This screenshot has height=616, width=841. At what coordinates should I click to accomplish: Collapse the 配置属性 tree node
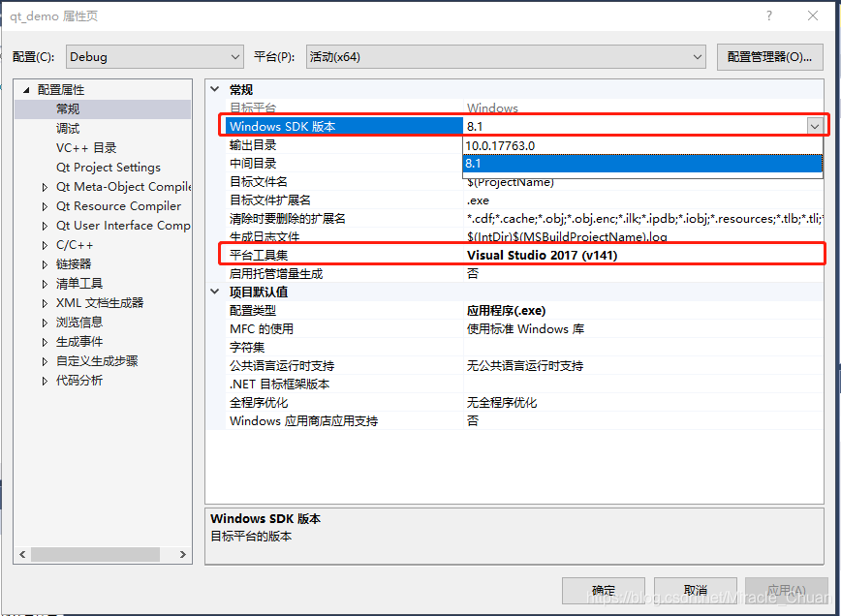coord(26,90)
